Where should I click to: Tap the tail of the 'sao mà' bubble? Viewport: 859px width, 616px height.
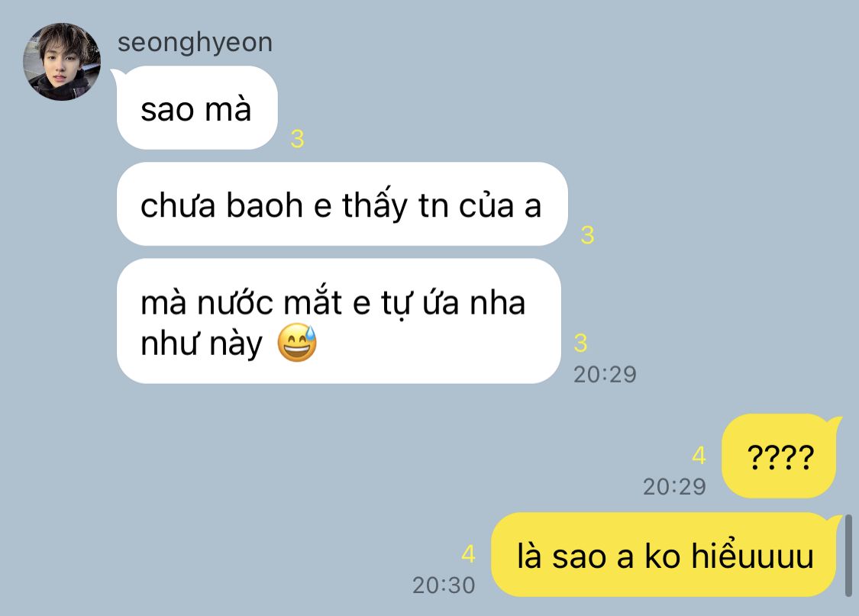(117, 76)
